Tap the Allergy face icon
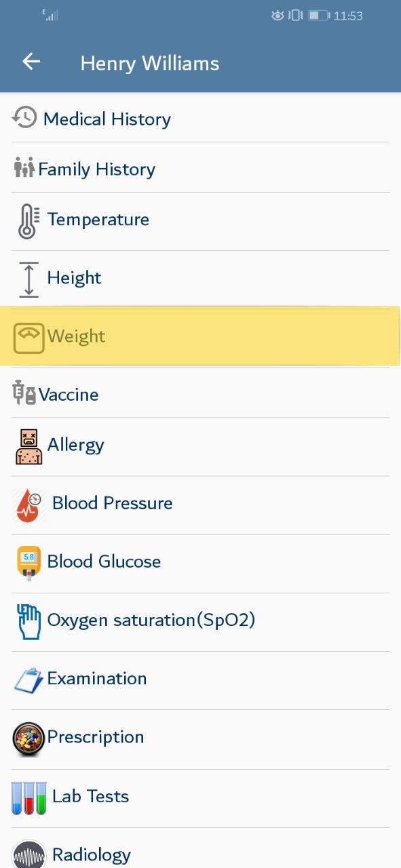Image resolution: width=401 pixels, height=868 pixels. [x=29, y=446]
